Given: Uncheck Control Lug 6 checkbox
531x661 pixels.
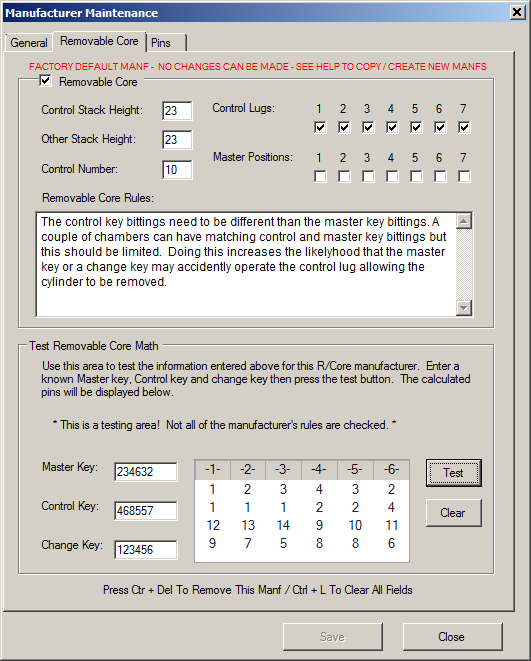Looking at the screenshot, I should 440,127.
